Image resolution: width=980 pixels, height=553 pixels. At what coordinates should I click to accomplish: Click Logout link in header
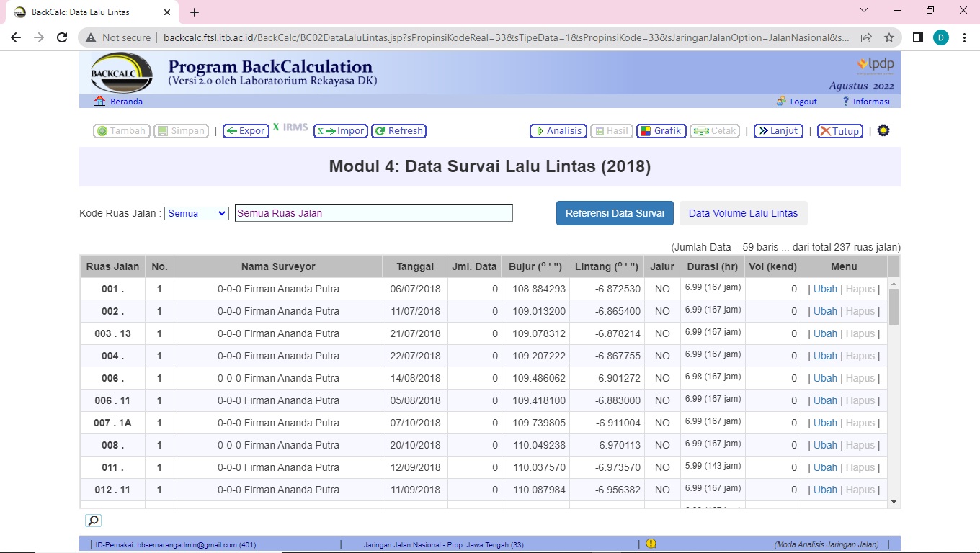coord(803,102)
